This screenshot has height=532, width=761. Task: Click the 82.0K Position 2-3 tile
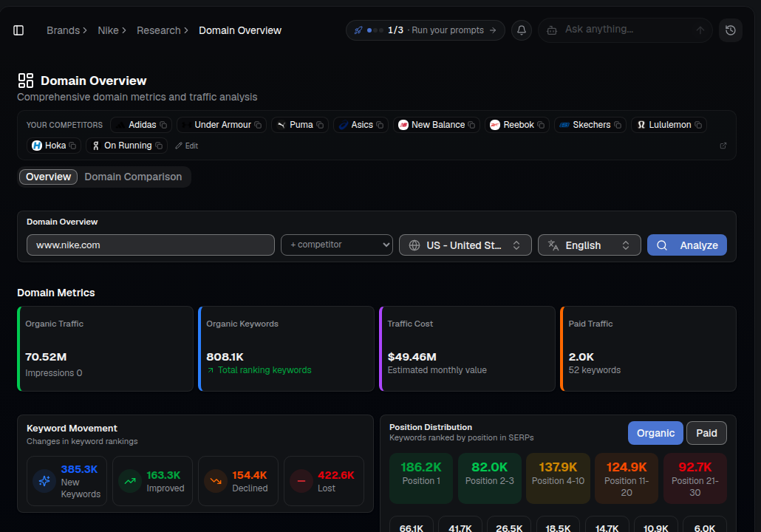pos(489,478)
